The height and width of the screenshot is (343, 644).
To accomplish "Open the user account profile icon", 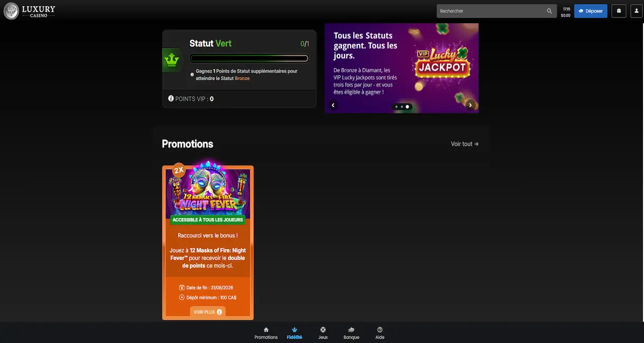I will pyautogui.click(x=637, y=11).
